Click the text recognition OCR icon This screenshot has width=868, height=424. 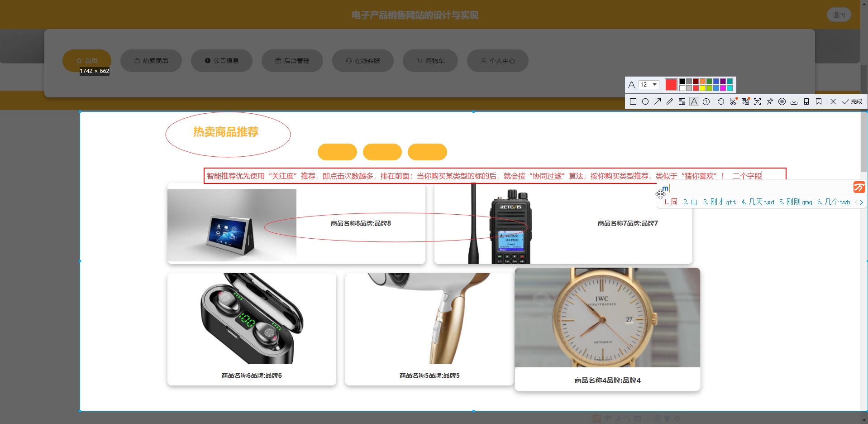coord(758,101)
